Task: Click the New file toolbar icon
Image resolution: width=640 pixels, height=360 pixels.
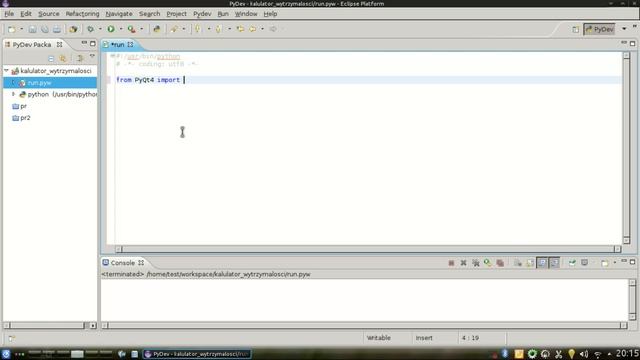Action: click(x=11, y=29)
